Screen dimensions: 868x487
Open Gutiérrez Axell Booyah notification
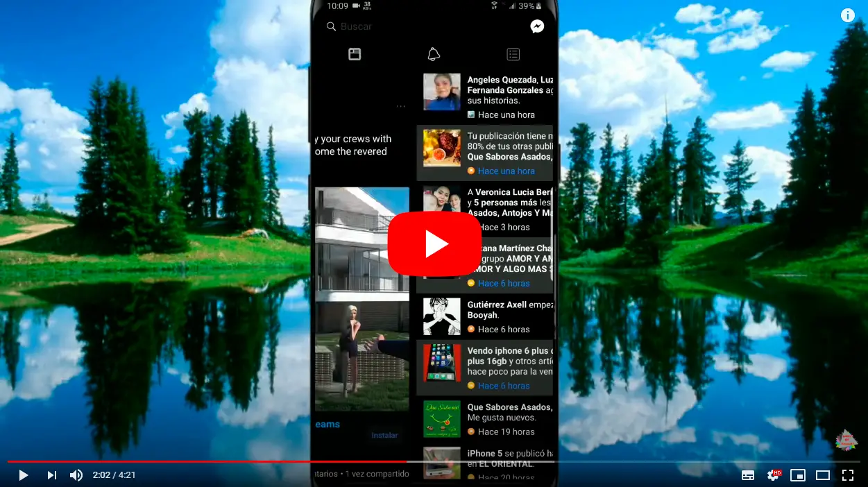(485, 316)
